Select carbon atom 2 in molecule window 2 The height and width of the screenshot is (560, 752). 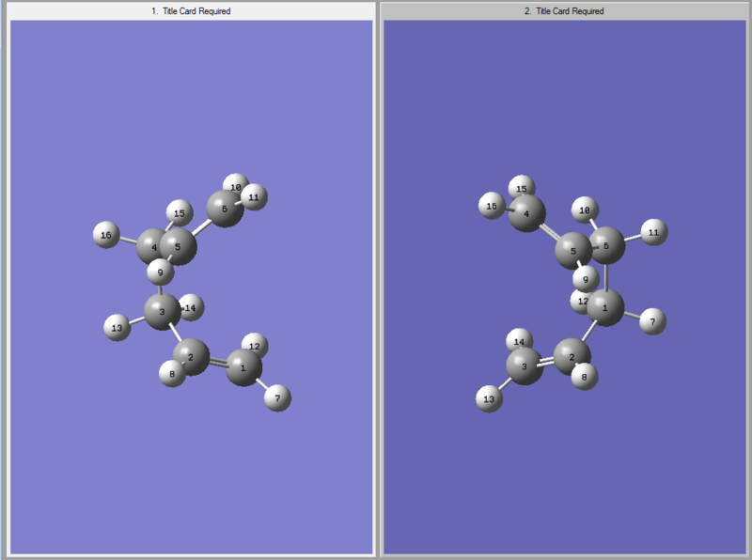572,357
